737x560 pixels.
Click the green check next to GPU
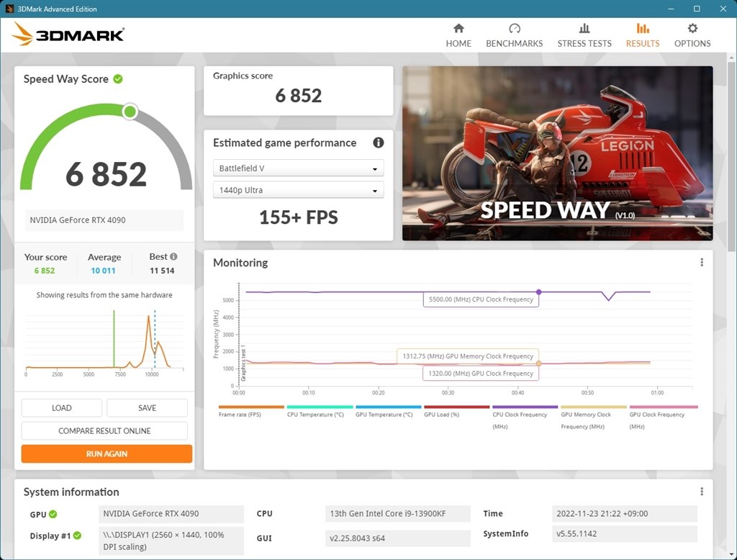pos(53,514)
